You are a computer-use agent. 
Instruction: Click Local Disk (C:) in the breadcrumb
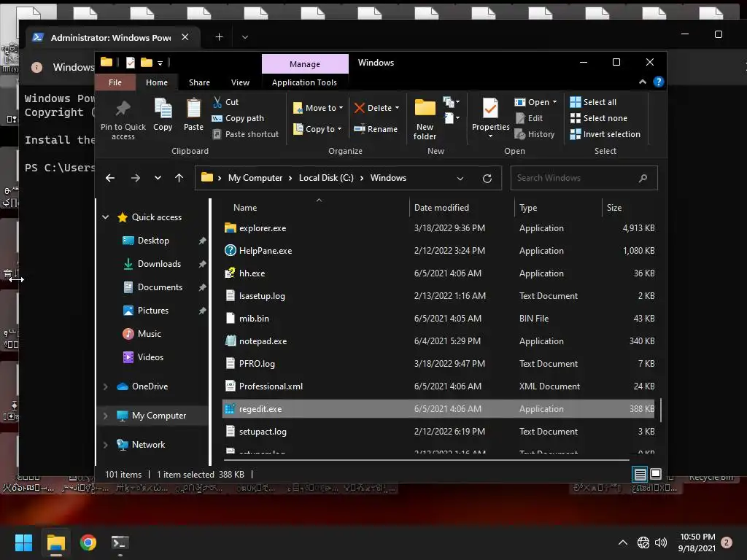click(x=326, y=178)
